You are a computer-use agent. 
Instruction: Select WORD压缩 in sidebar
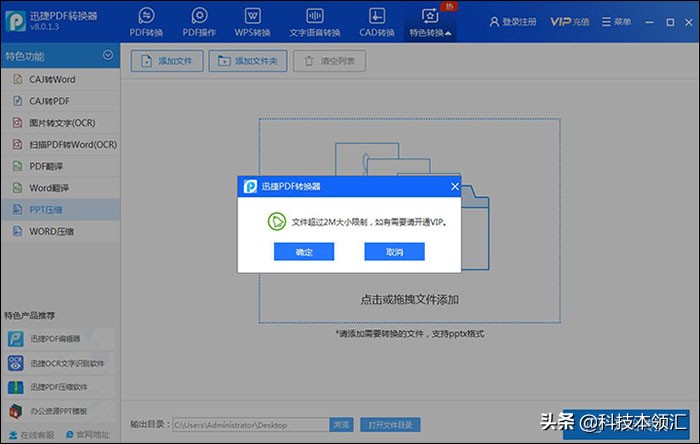(60, 231)
